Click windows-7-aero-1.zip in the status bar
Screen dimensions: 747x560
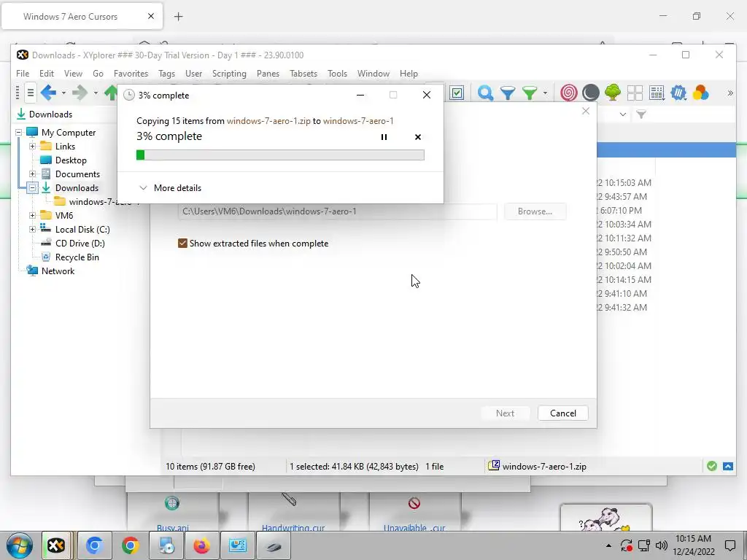click(x=544, y=467)
